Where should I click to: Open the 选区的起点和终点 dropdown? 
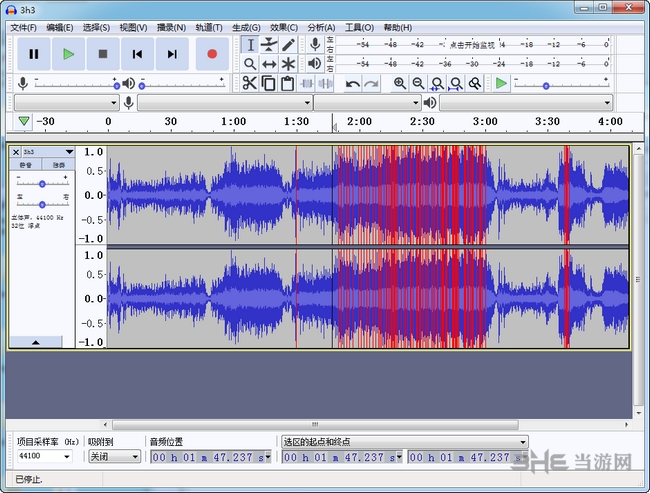click(405, 442)
